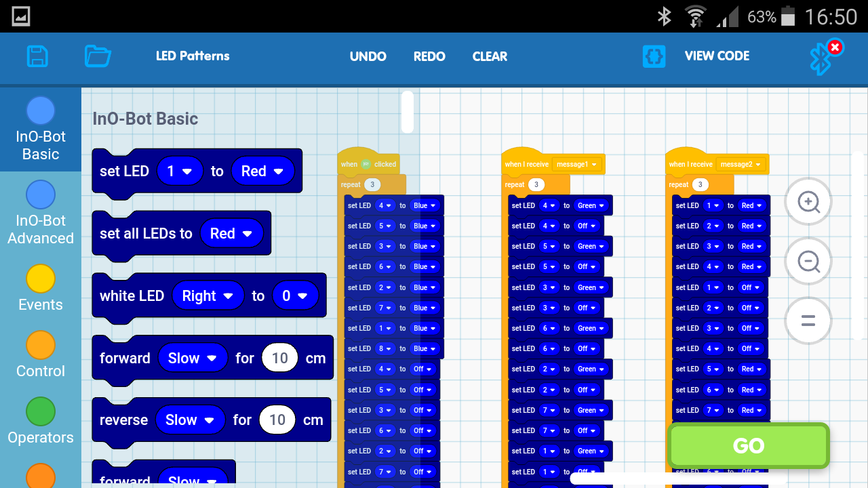The image size is (868, 488).
Task: Tap the 'set LED 3 to Green' block
Action: 561,287
